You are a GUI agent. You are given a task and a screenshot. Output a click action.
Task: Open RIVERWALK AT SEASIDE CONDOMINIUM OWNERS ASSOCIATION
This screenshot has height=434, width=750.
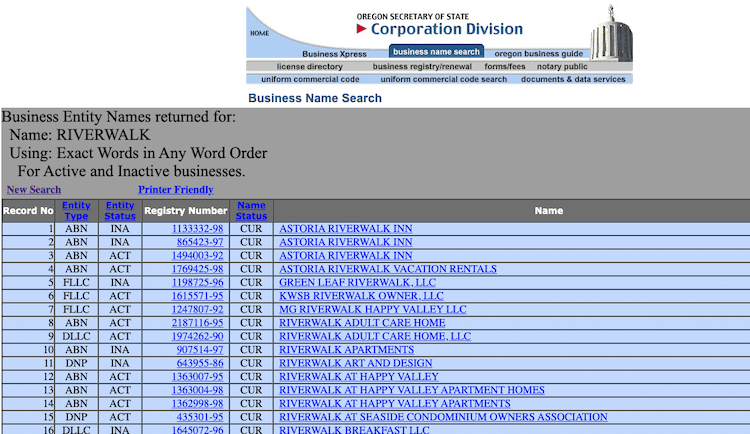click(x=443, y=417)
